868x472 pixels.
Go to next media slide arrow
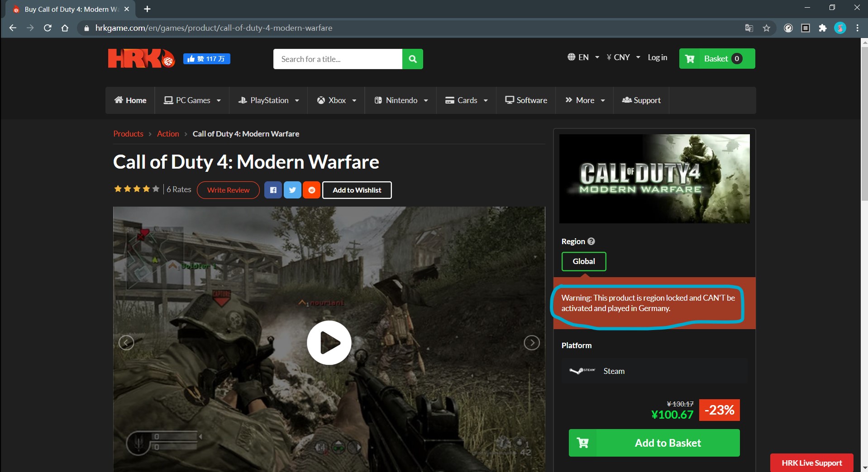tap(532, 343)
